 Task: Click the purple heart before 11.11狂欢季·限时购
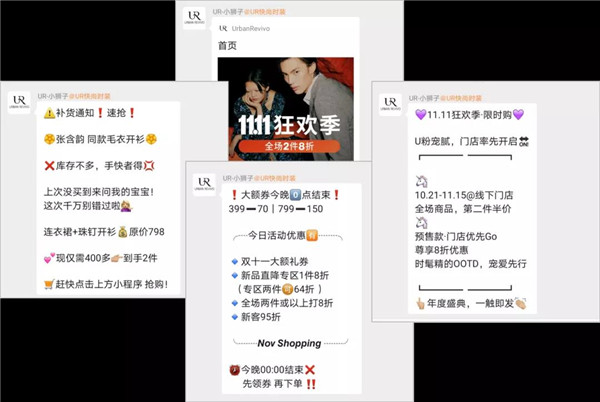(x=421, y=114)
